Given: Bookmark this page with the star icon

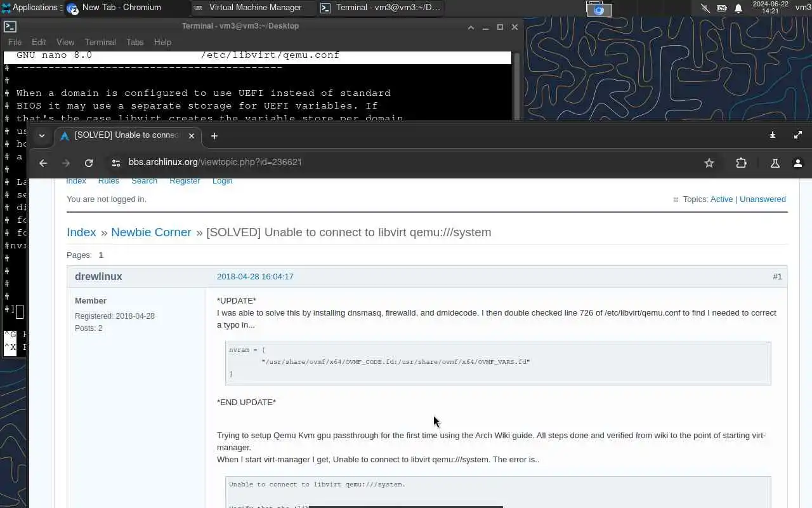Looking at the screenshot, I should [x=709, y=163].
